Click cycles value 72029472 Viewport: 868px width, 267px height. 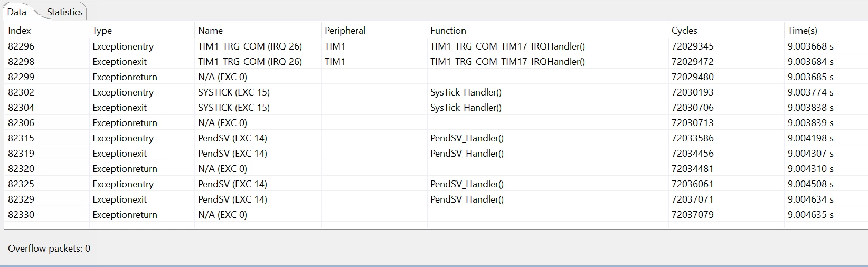tap(692, 62)
